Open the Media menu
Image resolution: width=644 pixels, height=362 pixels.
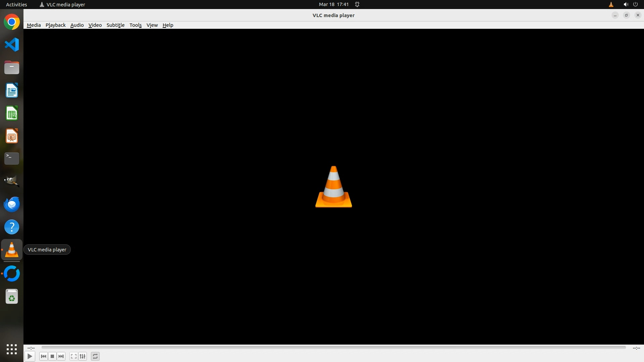click(x=34, y=25)
